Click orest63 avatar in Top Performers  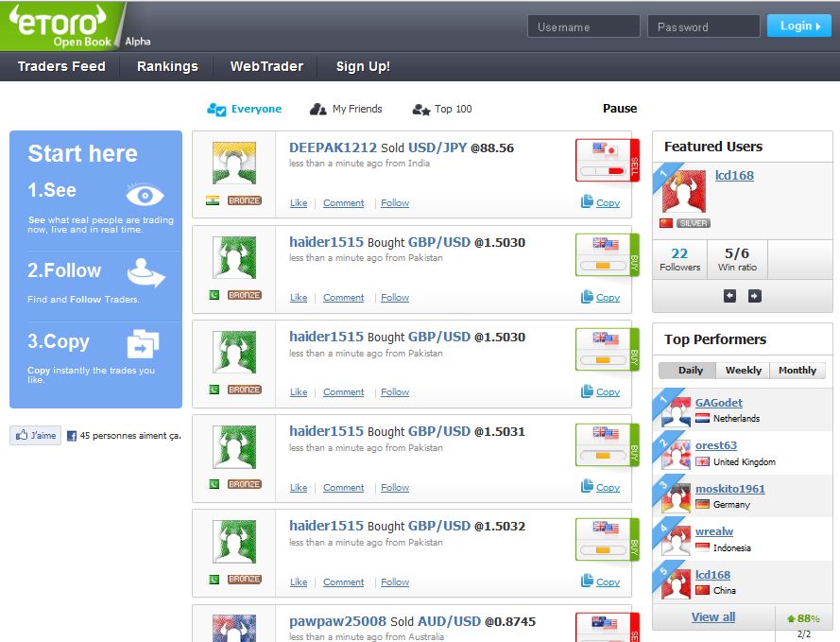[676, 455]
